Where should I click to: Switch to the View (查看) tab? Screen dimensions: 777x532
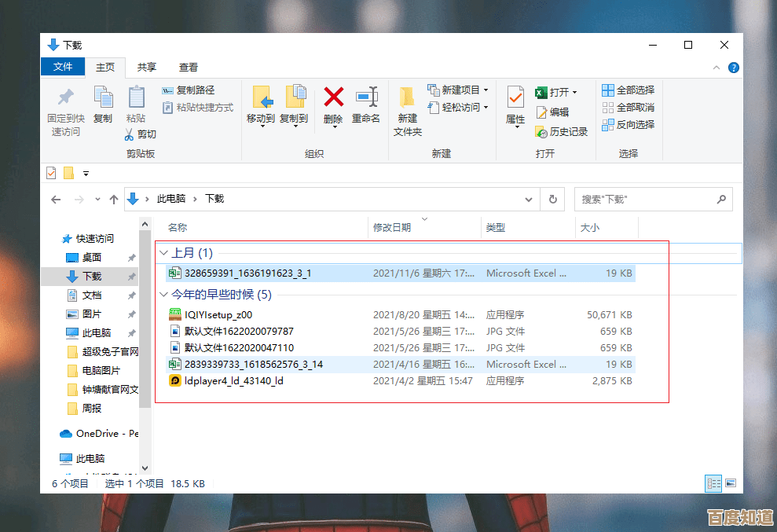coord(189,68)
